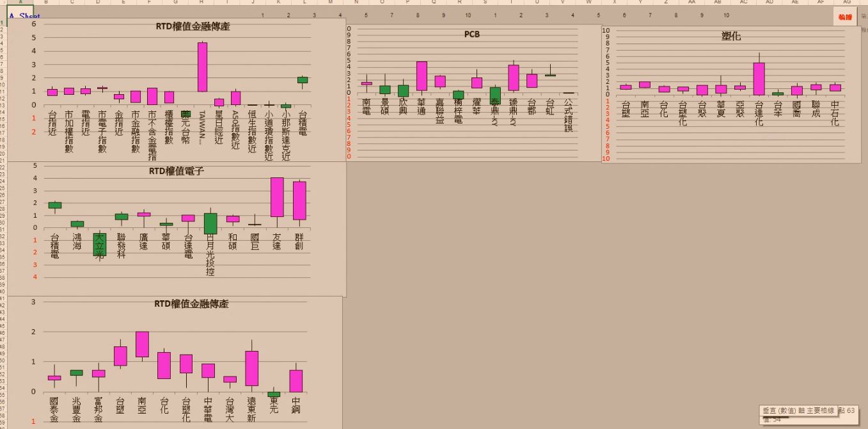Click the 國泰金 candlestick bar
Image resolution: width=868 pixels, height=429 pixels.
(x=54, y=378)
